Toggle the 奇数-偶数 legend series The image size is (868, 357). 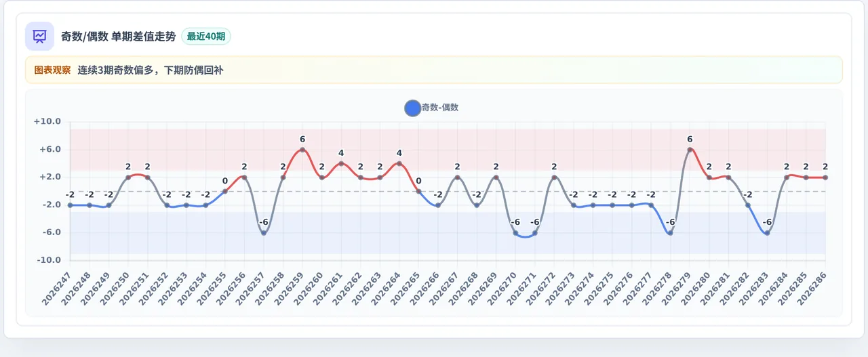pyautogui.click(x=431, y=108)
